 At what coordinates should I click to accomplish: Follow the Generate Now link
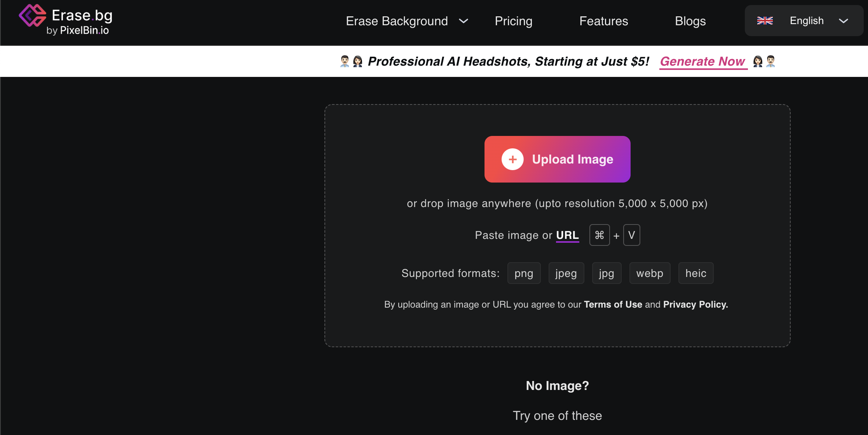[702, 61]
